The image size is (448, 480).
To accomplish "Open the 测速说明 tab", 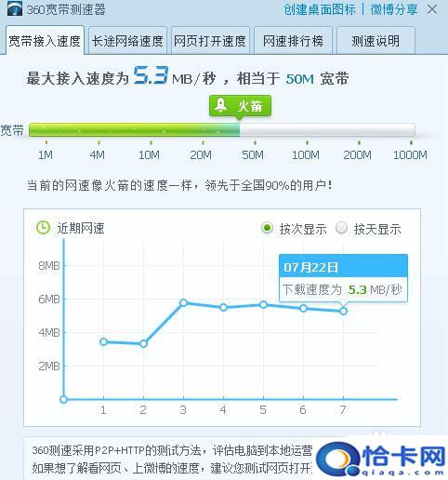I will pyautogui.click(x=376, y=41).
